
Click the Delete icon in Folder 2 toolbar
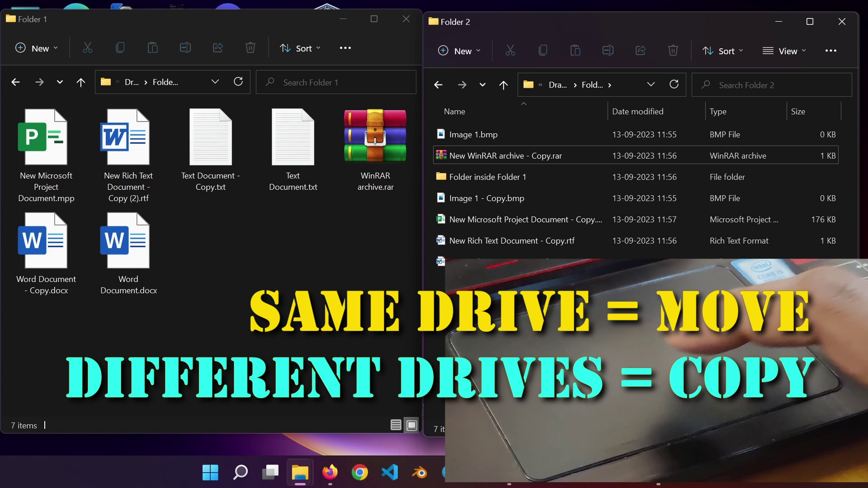673,50
